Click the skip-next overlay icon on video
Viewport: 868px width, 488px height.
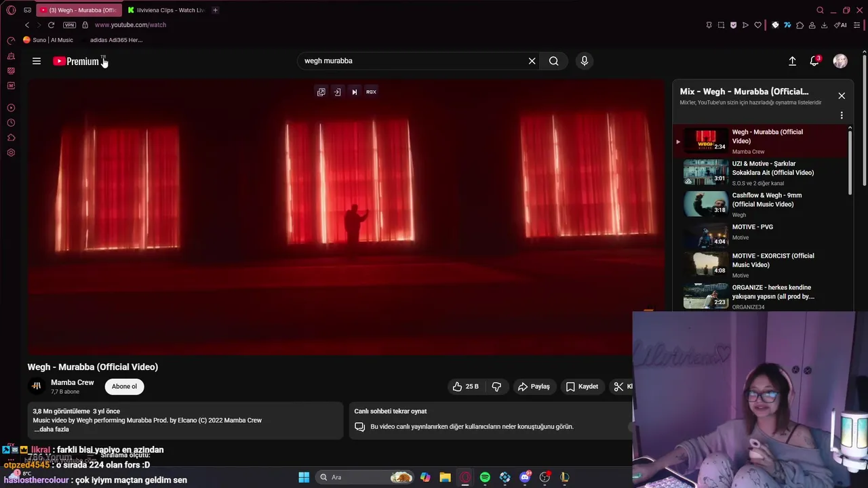click(354, 92)
